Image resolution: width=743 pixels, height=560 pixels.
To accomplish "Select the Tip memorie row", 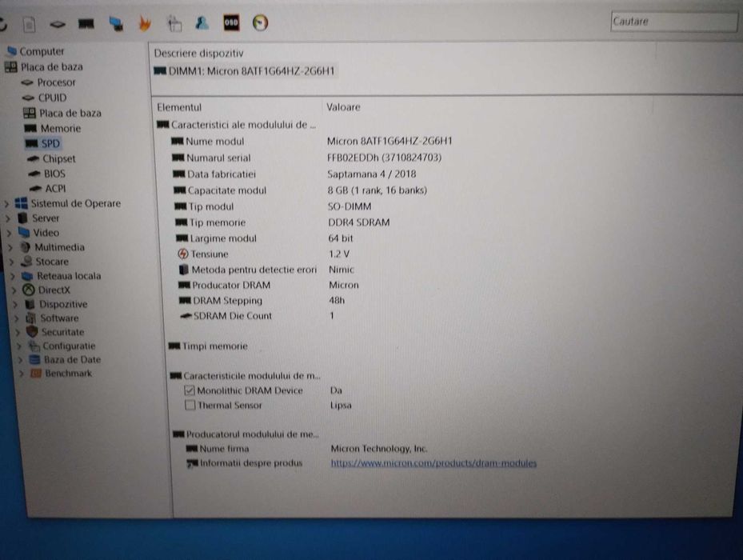I will [x=283, y=222].
